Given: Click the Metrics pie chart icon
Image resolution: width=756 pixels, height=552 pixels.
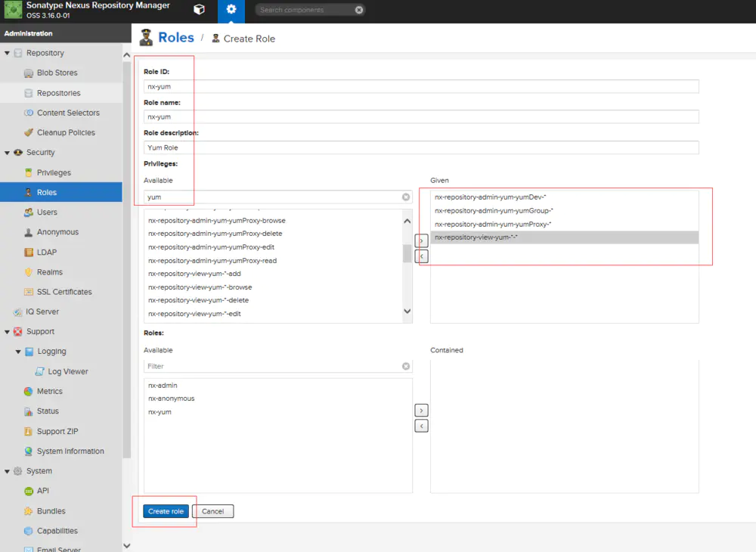Looking at the screenshot, I should tap(29, 392).
